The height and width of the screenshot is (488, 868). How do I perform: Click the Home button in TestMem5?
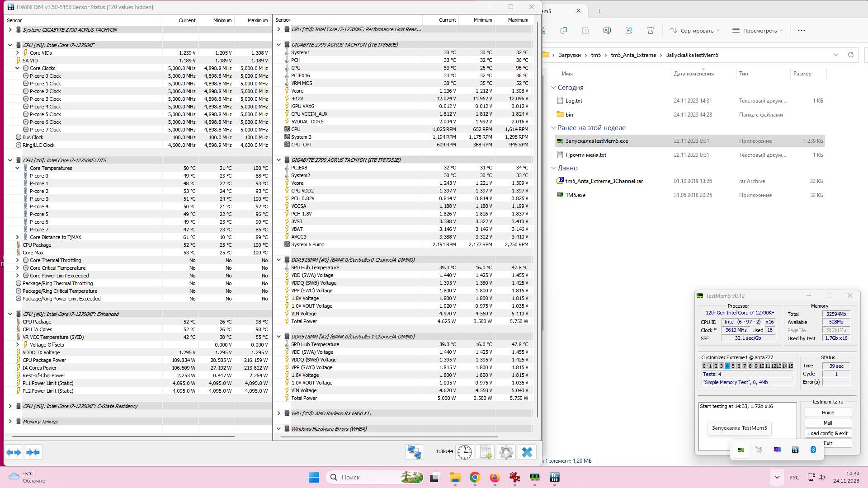pos(828,413)
